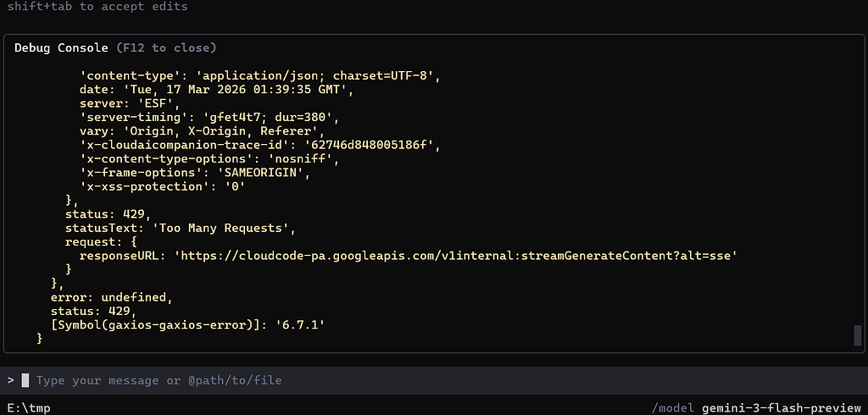Click 'status: 429,' below error undefined
Viewport: 868px width, 415px height.
93,311
